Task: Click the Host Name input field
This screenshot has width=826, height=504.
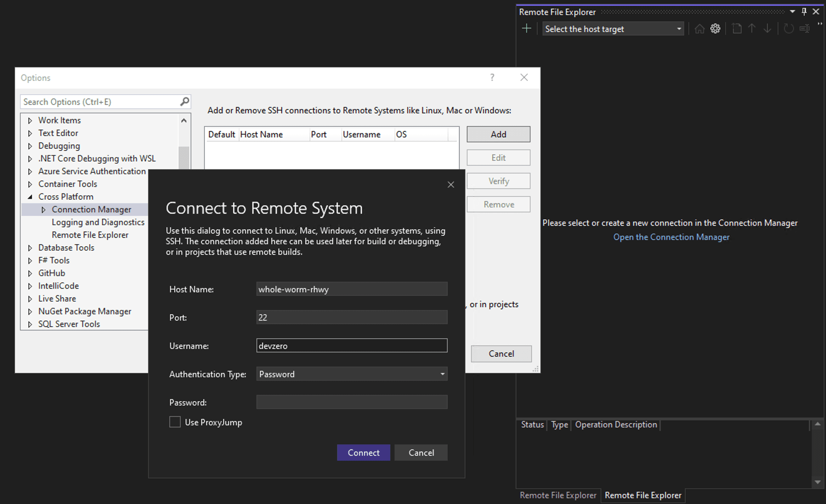Action: (351, 289)
